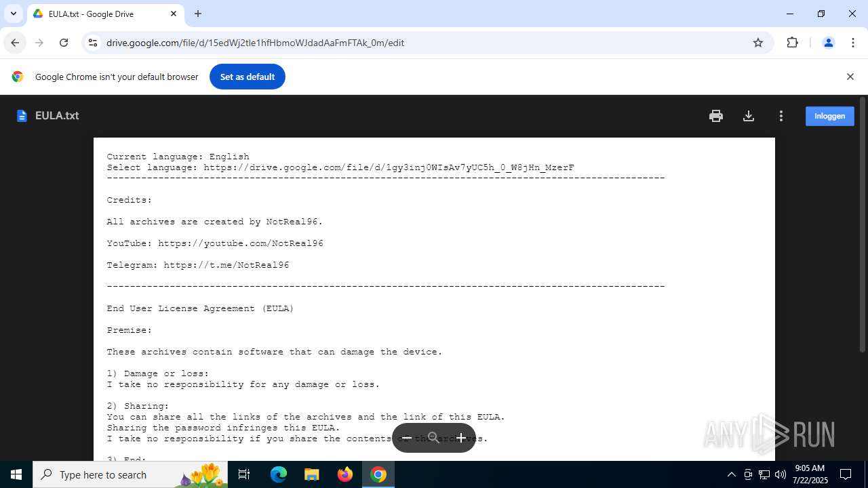Click the Chrome taskbar icon
868x488 pixels.
(378, 474)
